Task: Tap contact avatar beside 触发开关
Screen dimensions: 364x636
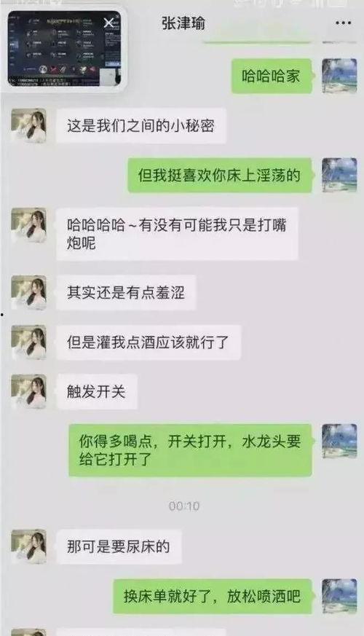Action: click(29, 391)
